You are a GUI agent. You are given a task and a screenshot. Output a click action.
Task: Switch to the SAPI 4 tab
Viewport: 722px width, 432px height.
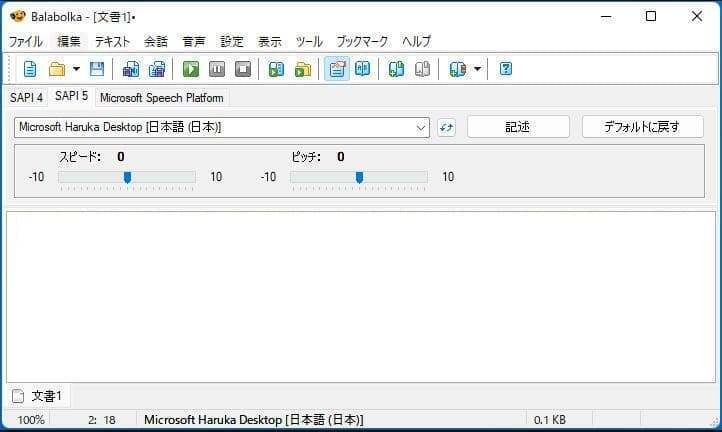[x=27, y=98]
